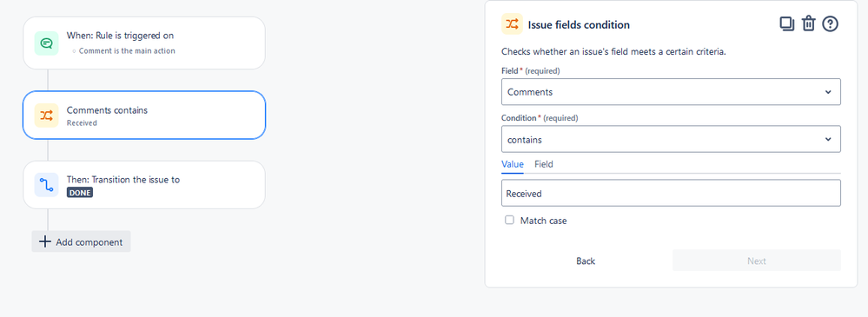Delete the condition with the trash icon
The image size is (868, 317).
click(809, 24)
